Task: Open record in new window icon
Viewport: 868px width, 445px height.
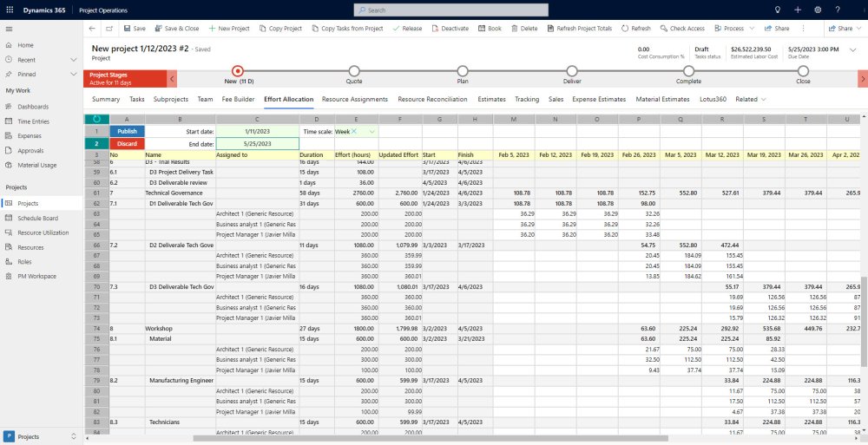Action: [109, 29]
